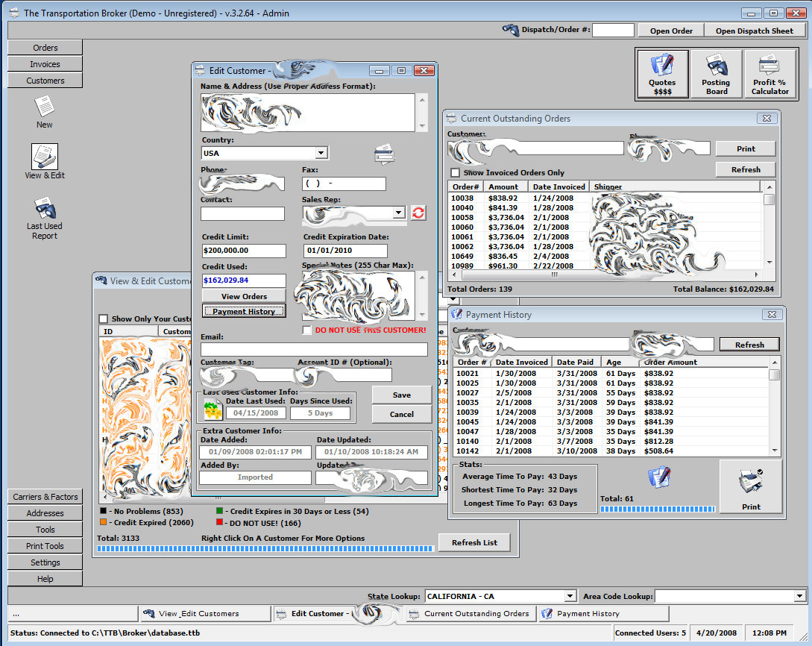This screenshot has height=646, width=812.
Task: Select the Customers sidebar section
Action: pos(45,81)
